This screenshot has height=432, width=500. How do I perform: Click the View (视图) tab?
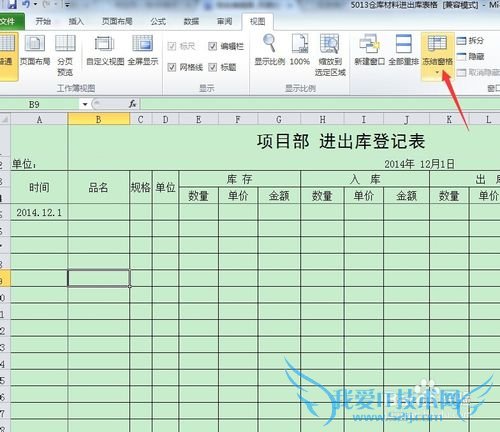point(258,22)
